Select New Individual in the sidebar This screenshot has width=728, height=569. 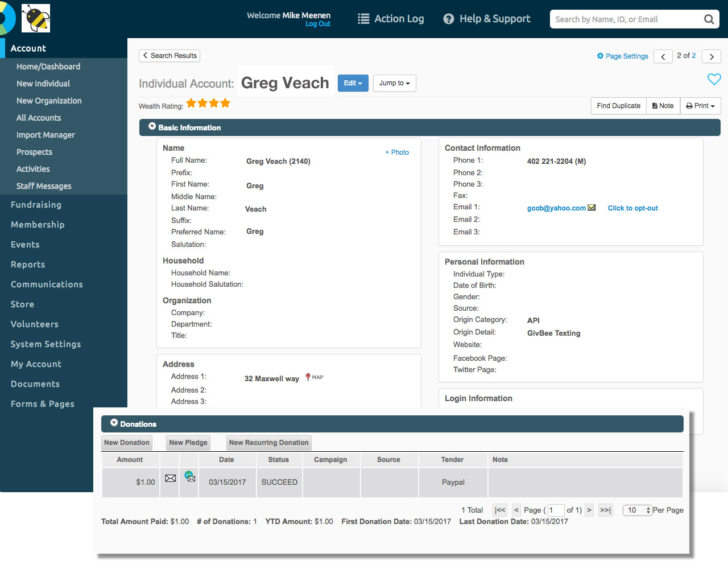(43, 84)
